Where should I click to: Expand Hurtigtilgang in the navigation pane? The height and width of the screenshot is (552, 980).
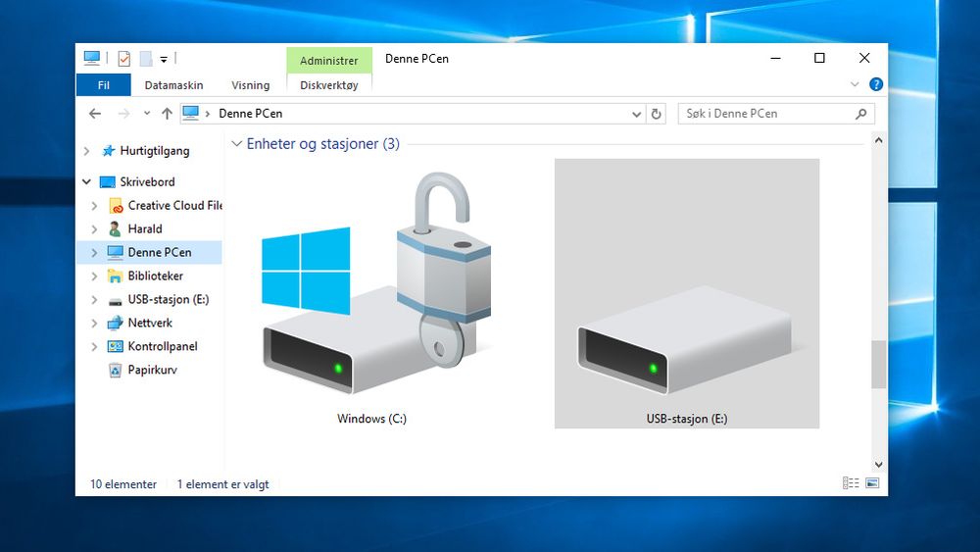87,151
